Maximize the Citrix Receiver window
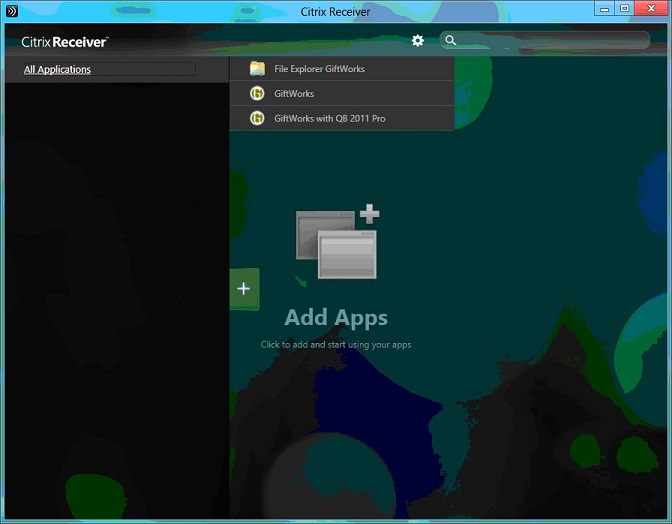Viewport: 672px width, 524px height. point(624,9)
